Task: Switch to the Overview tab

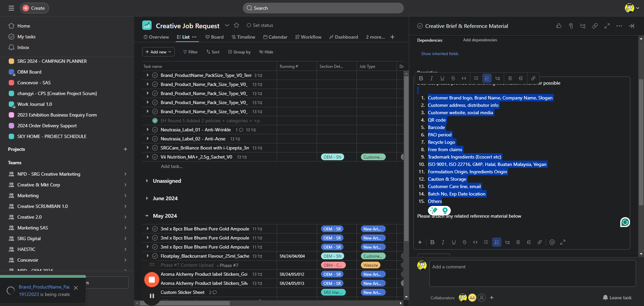Action: [x=156, y=37]
